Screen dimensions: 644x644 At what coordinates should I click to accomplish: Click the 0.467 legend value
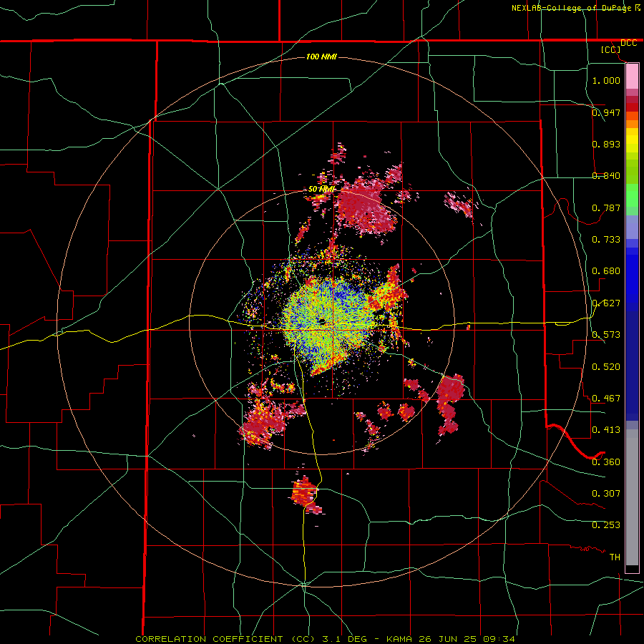606,398
